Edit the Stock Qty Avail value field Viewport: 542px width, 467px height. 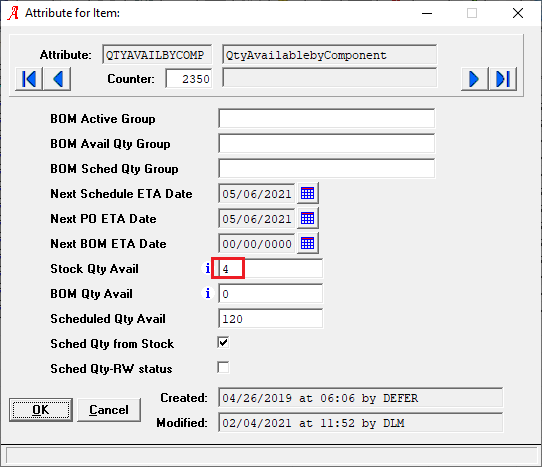tap(271, 269)
